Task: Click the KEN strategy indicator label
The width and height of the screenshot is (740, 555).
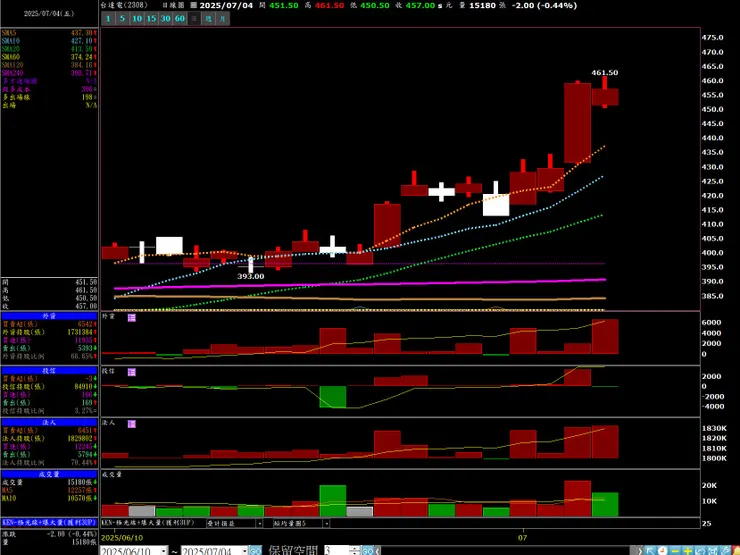Action: click(x=148, y=523)
